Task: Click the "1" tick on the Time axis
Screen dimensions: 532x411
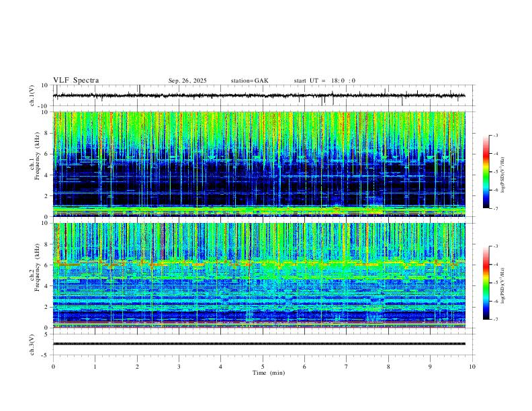Action: (95, 367)
